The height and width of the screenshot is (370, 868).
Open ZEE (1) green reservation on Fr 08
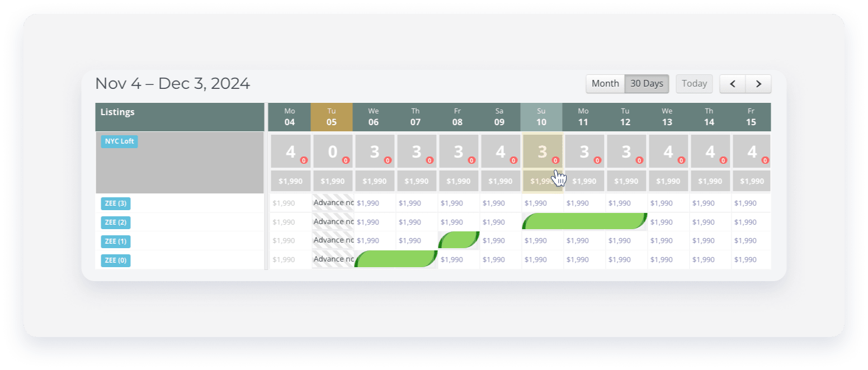pos(459,240)
